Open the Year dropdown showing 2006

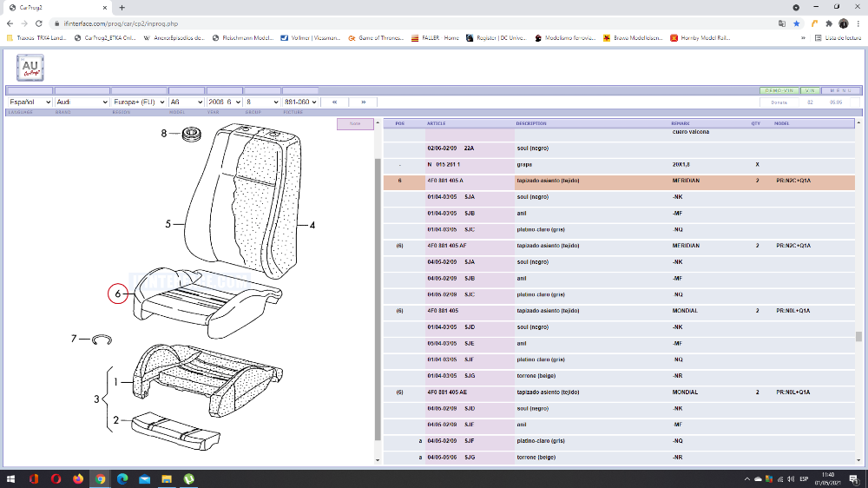pos(224,102)
